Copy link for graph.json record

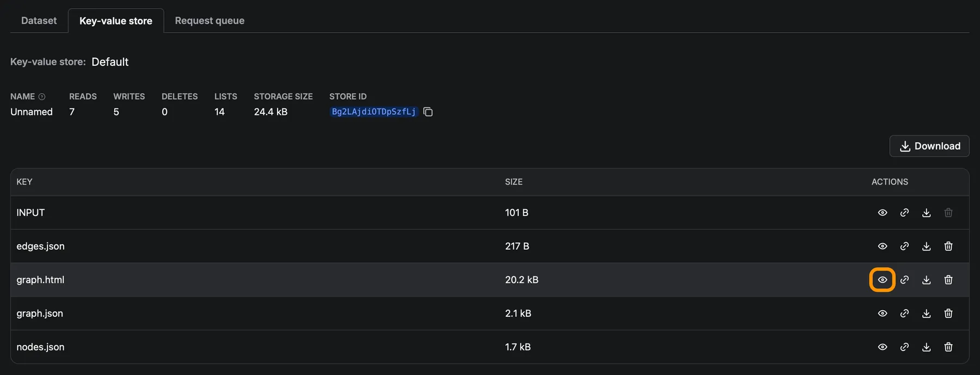[x=904, y=313]
